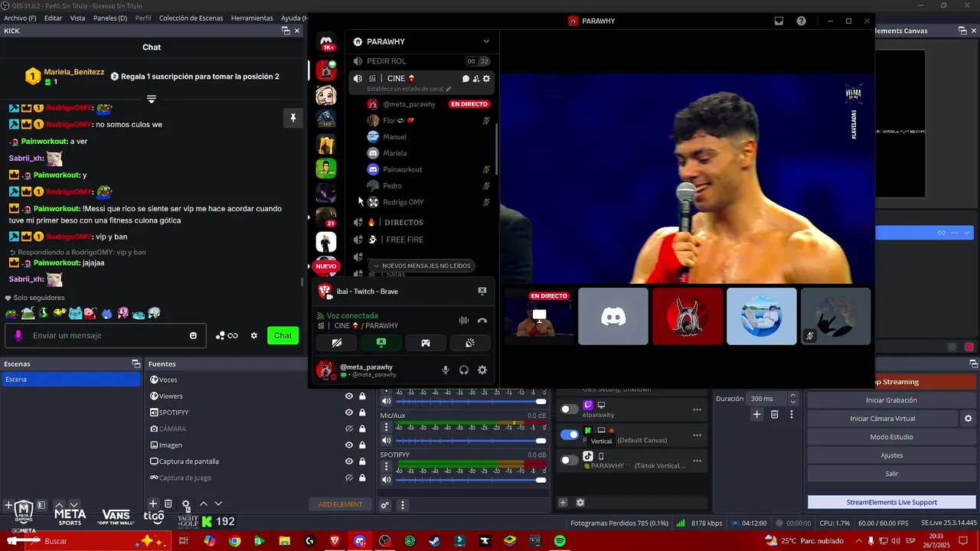The height and width of the screenshot is (551, 980).
Task: Move source up in Fuentes list
Action: pos(204,504)
